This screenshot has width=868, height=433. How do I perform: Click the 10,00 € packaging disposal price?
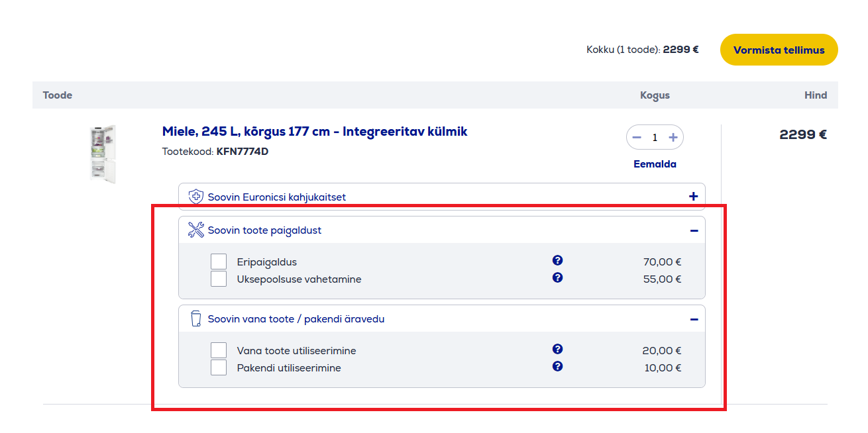[663, 368]
